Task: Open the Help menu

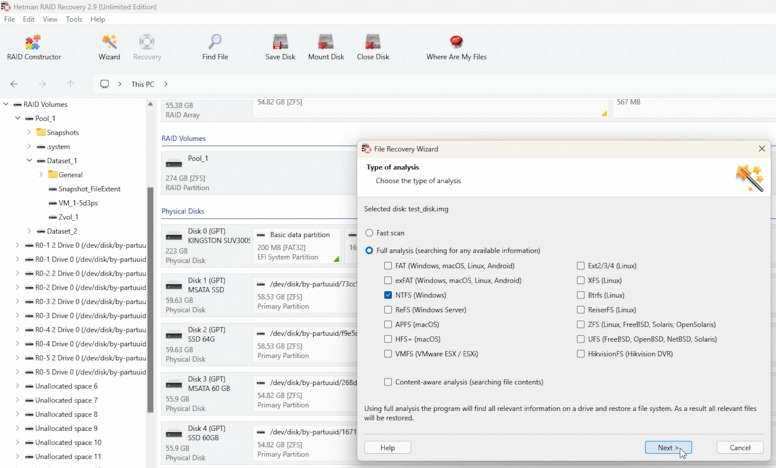Action: pos(97,19)
